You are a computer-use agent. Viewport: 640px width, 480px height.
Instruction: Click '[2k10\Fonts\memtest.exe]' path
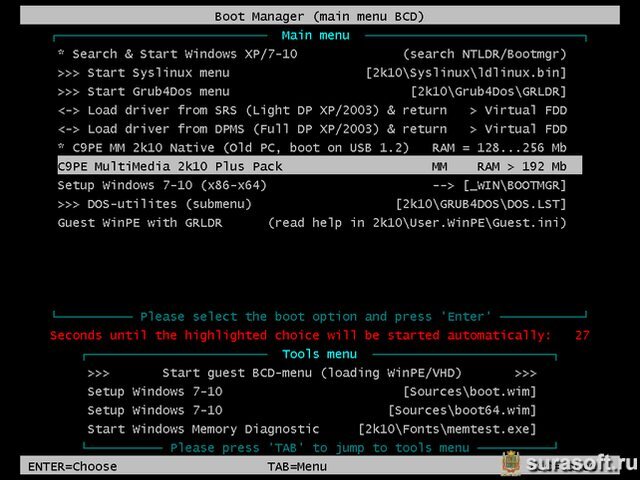447,429
